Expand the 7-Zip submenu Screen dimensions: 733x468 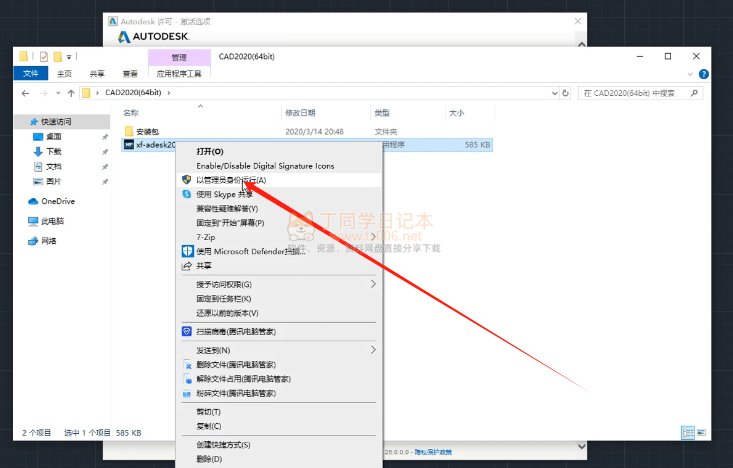279,237
